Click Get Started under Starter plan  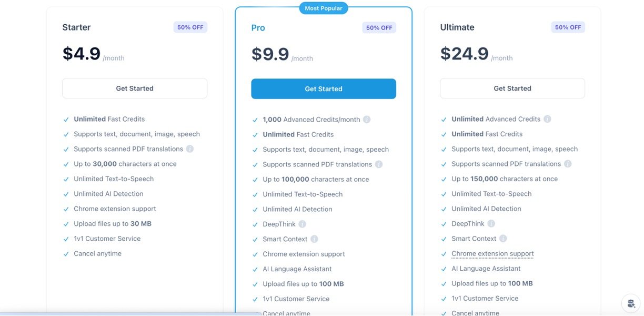[x=135, y=88]
